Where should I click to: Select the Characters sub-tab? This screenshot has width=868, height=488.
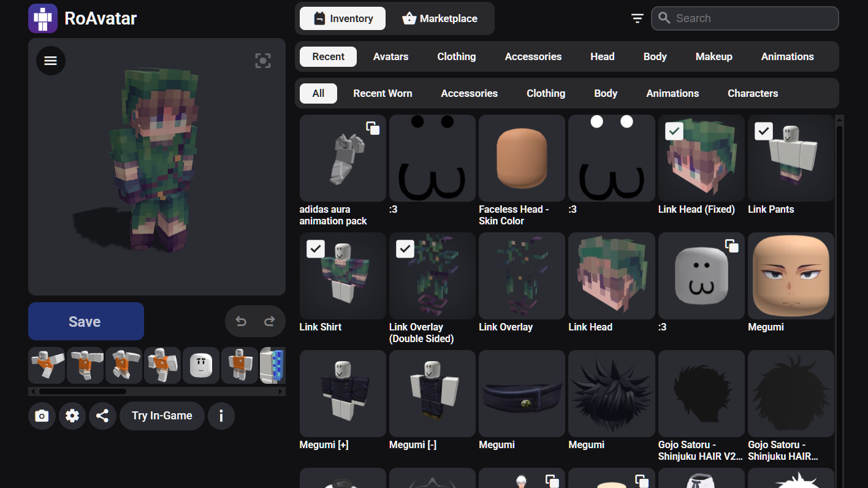[x=752, y=93]
